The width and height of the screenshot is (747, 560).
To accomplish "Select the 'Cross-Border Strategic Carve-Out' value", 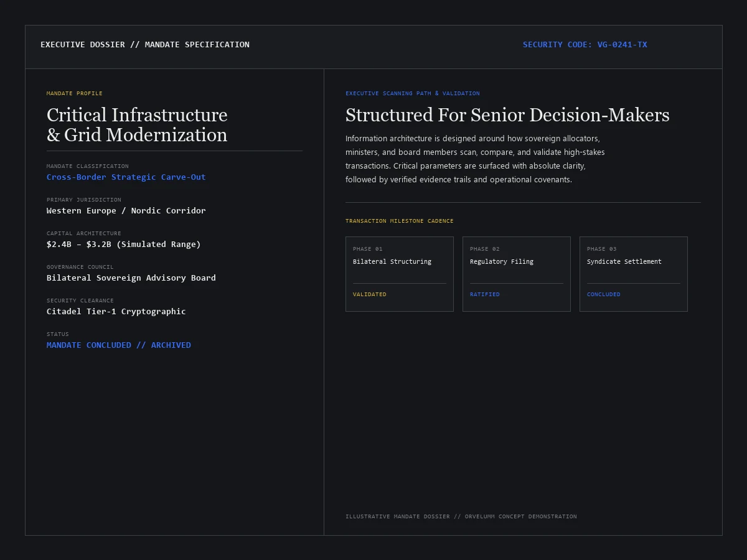I will click(126, 177).
